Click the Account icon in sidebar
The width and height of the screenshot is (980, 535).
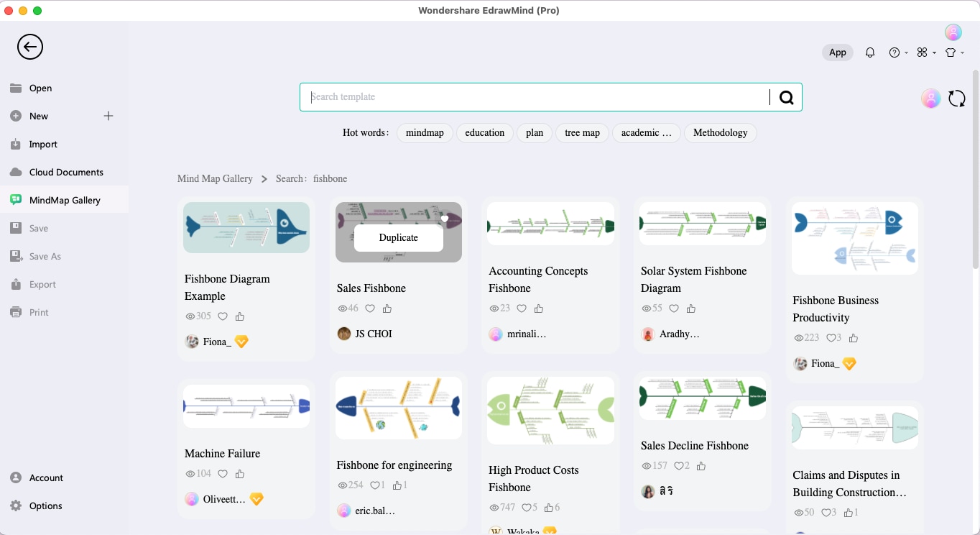[x=16, y=478]
